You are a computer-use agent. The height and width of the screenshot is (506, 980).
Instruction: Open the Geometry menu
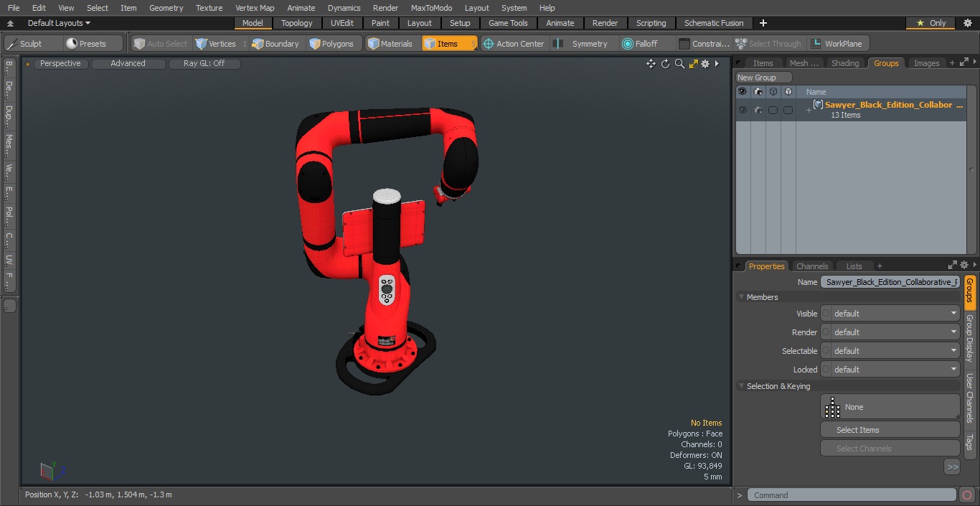click(x=166, y=8)
